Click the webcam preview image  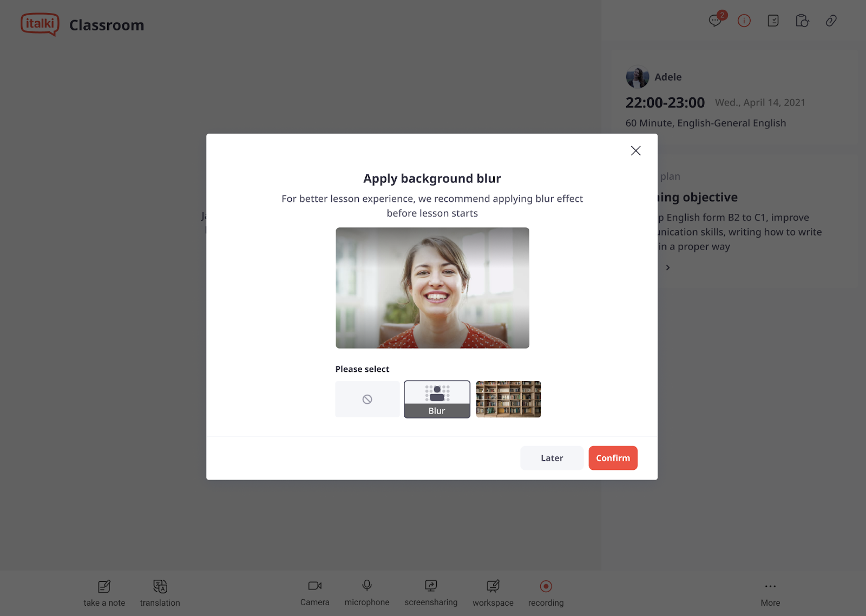[432, 288]
